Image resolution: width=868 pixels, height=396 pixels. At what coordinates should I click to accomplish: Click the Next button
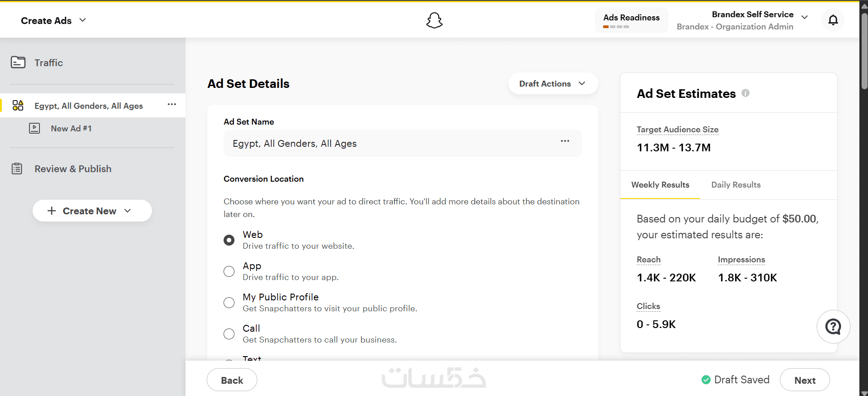tap(805, 380)
